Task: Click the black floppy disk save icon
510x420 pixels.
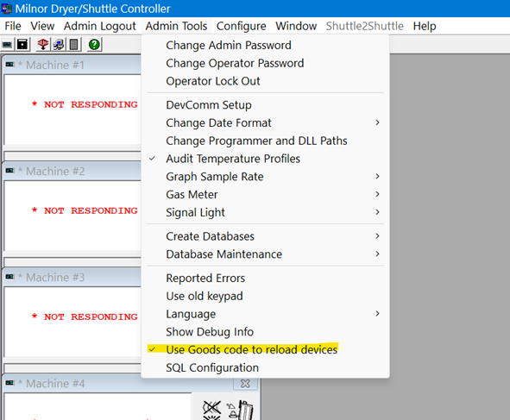Action: 22,44
